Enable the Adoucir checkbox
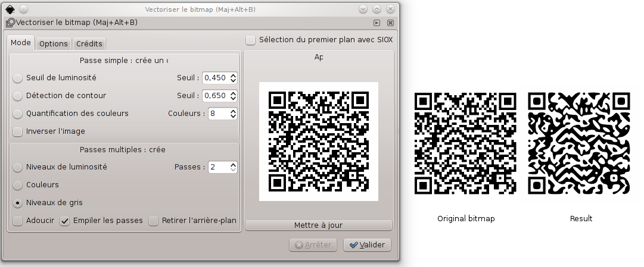Viewport: 644px width, 267px height. 18,221
